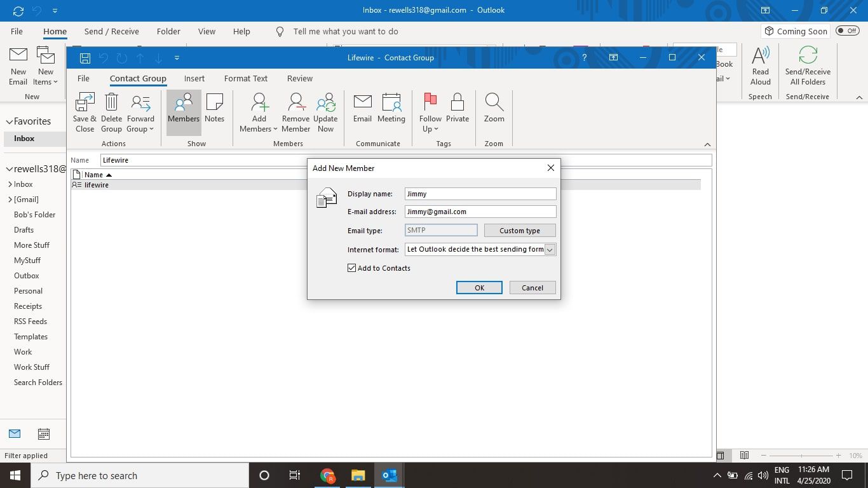Open the Windows Start menu

pos(15,475)
